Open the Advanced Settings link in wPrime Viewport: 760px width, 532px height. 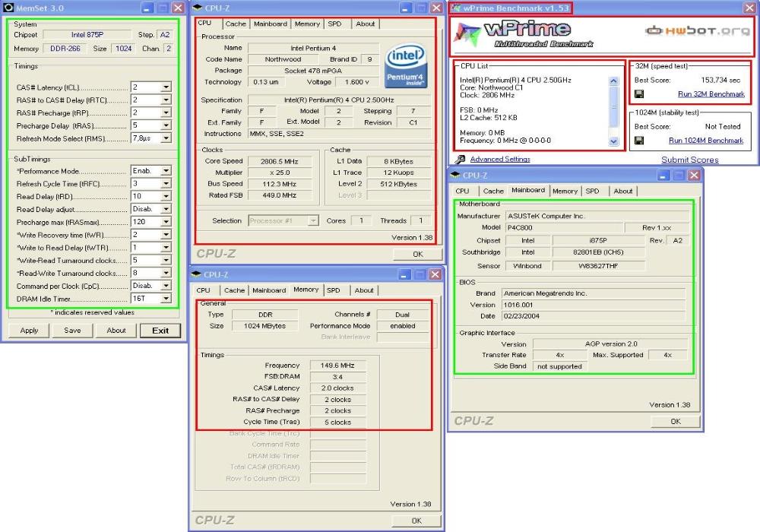pos(500,159)
